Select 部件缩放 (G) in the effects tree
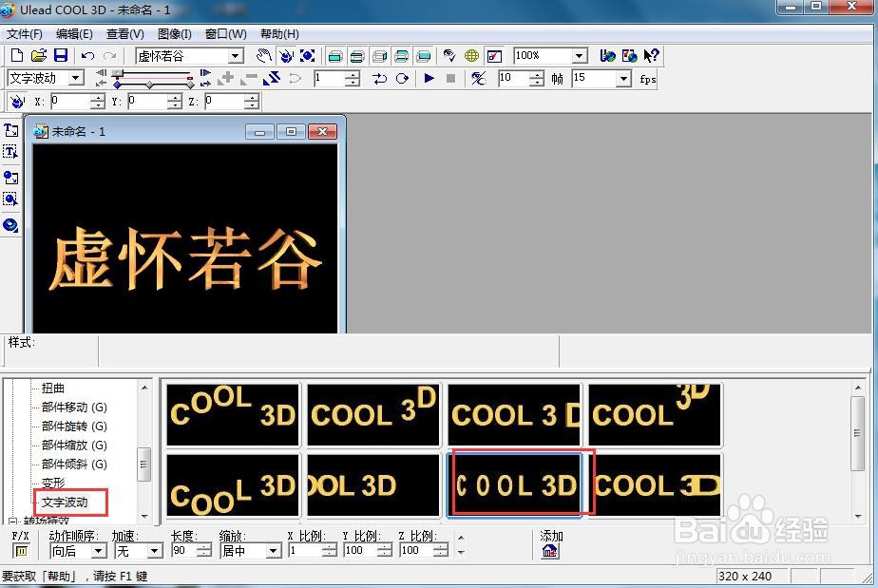 74,446
